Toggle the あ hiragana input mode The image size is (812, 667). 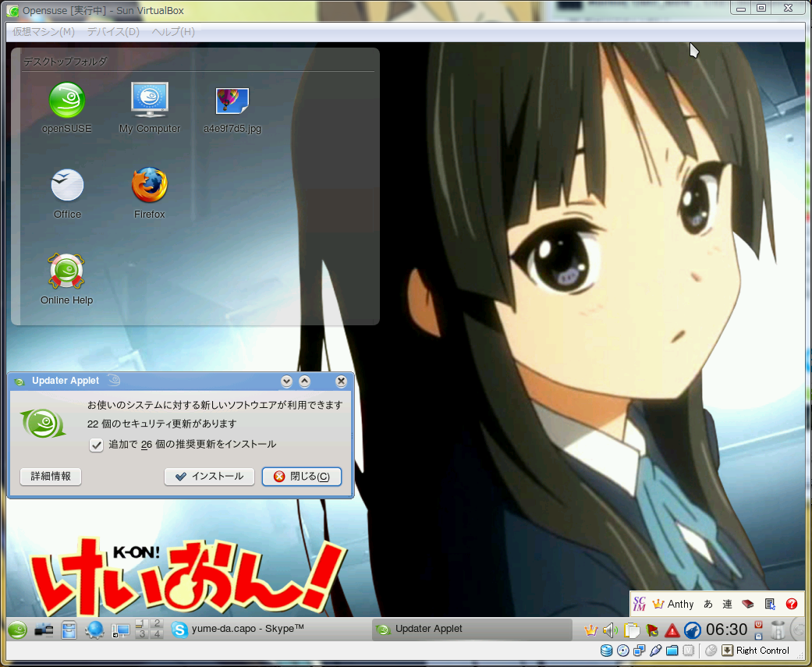click(708, 604)
